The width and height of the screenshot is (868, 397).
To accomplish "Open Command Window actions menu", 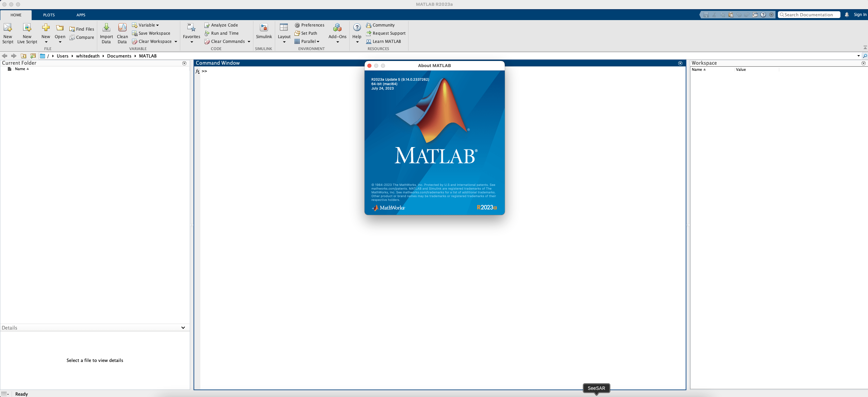I will click(680, 63).
